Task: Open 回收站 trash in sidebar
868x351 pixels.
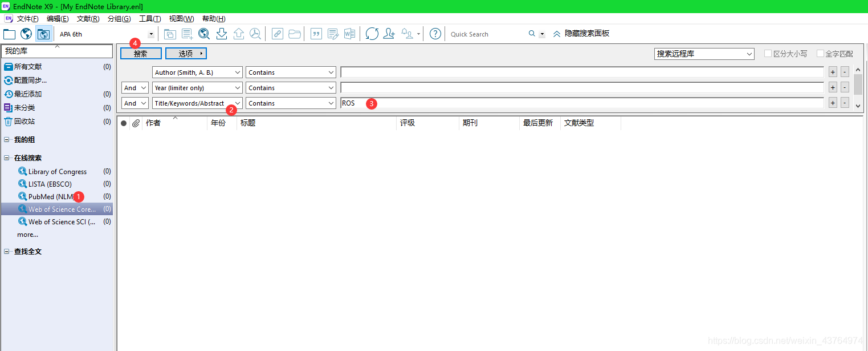Action: [x=24, y=122]
